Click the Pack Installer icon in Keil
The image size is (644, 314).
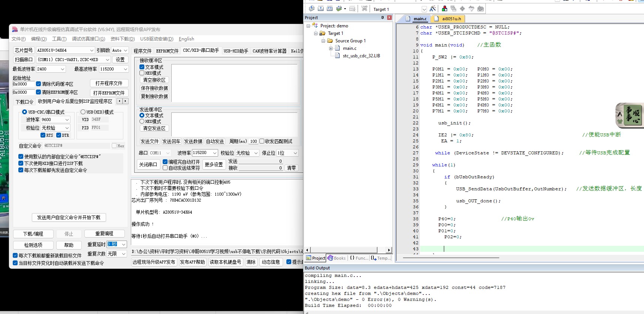(481, 9)
